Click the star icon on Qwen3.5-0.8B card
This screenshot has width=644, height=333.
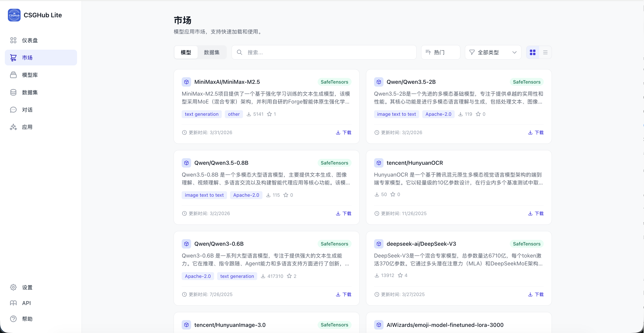(x=286, y=195)
